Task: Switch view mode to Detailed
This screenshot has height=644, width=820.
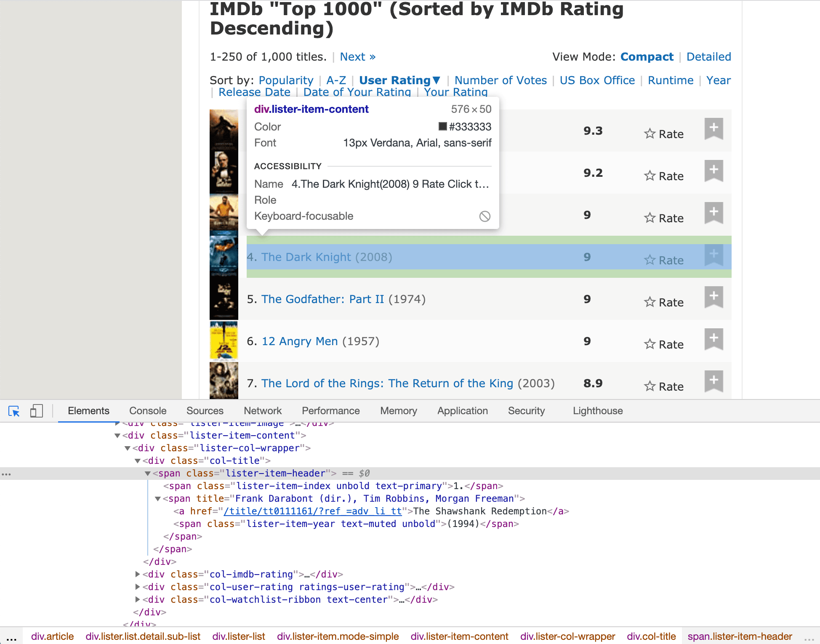Action: tap(709, 57)
